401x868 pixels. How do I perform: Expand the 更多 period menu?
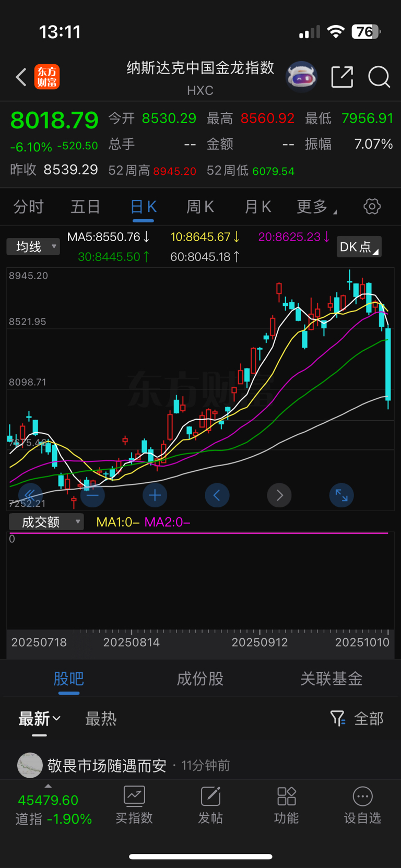[x=316, y=207]
